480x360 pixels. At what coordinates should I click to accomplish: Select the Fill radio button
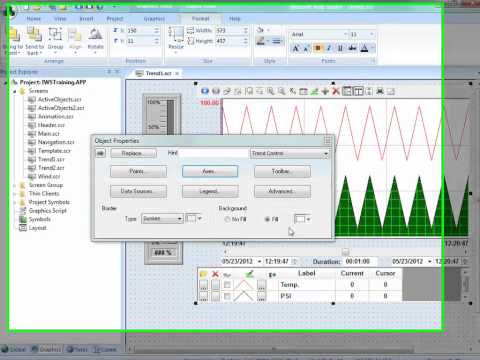267,219
